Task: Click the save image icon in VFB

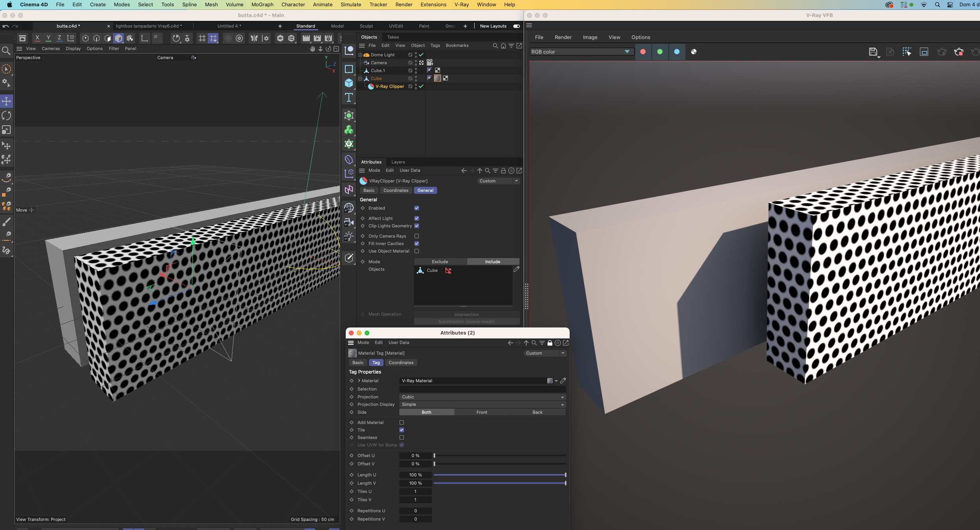Action: point(873,52)
